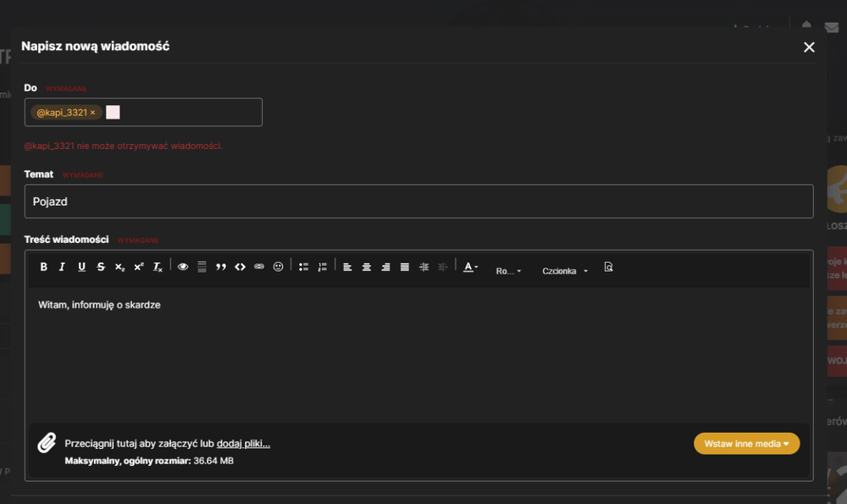Viewport: 847px width, 504px height.
Task: Open the emoji picker
Action: click(278, 267)
